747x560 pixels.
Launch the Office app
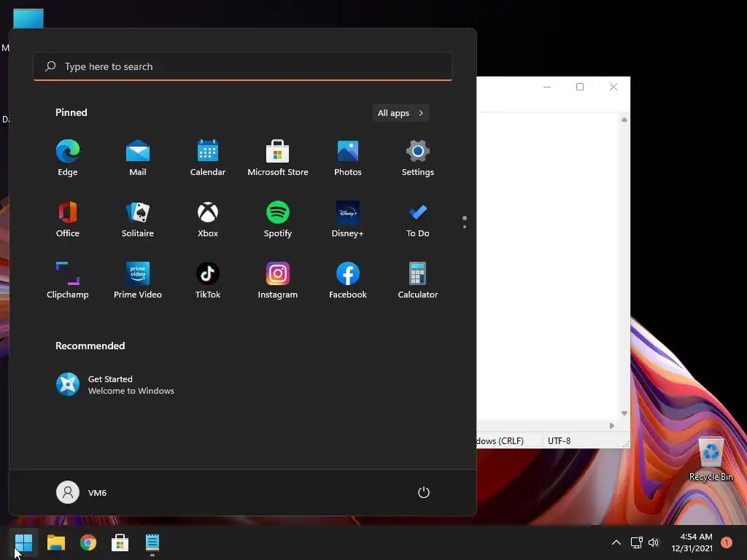68,219
